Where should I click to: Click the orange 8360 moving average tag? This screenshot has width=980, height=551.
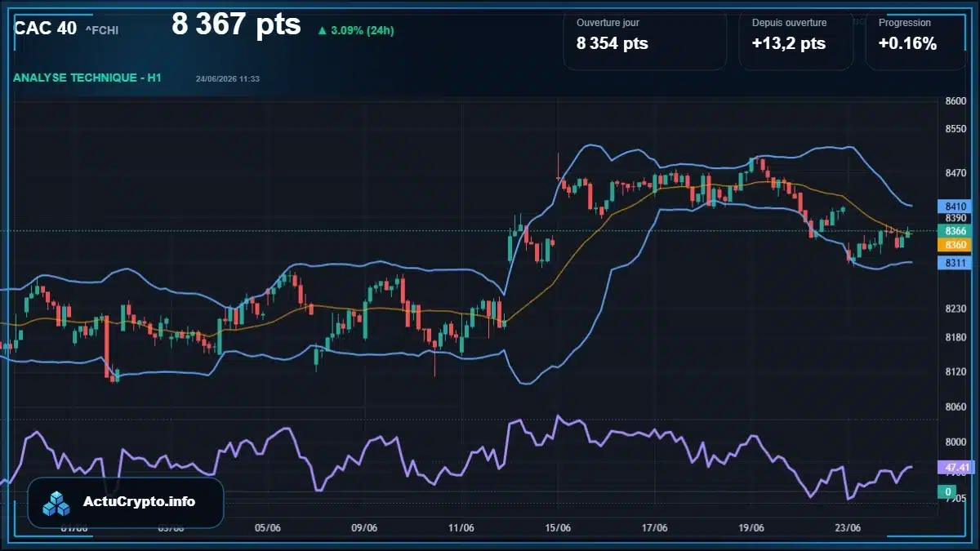point(955,245)
